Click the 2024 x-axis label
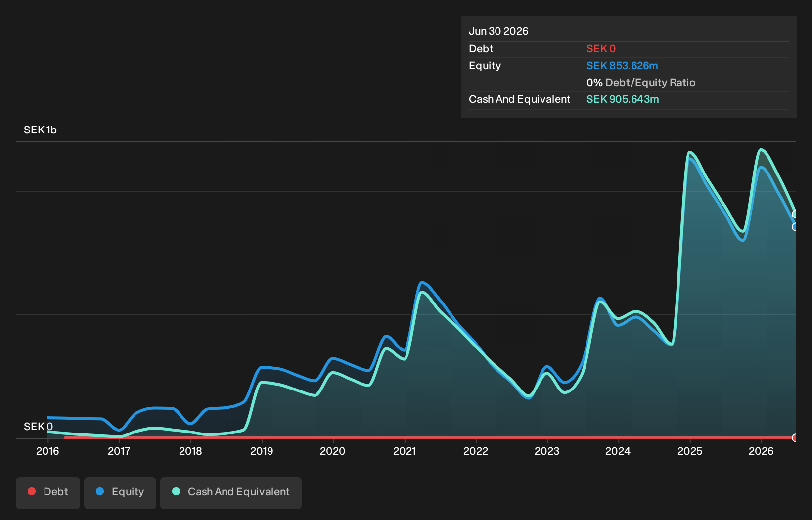 (x=618, y=451)
